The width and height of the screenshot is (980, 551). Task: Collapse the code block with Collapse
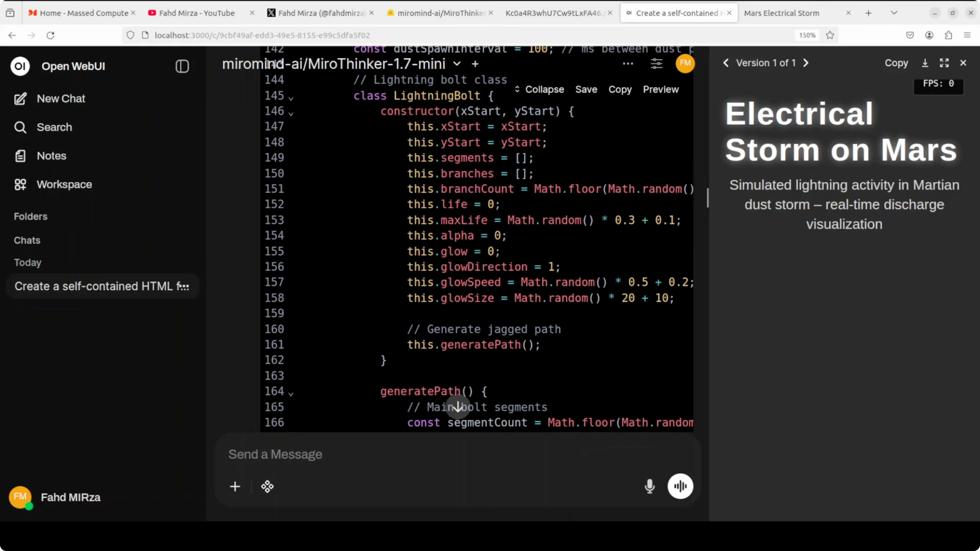(544, 89)
